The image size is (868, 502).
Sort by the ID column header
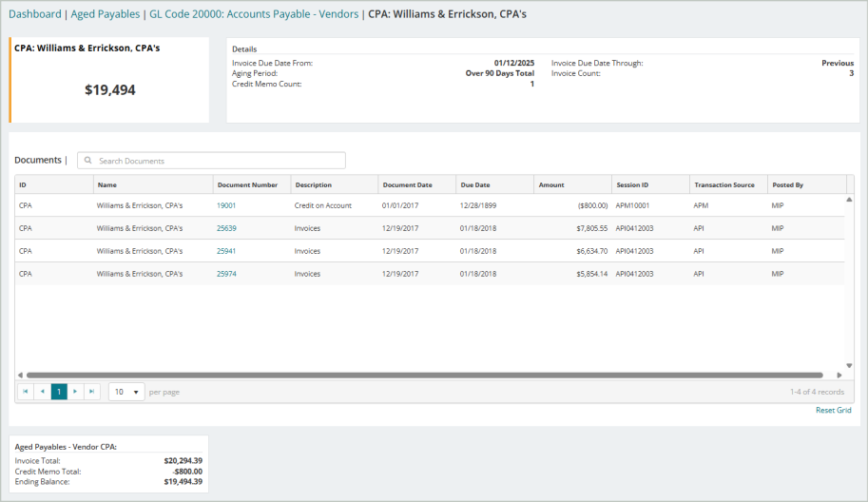tap(54, 184)
